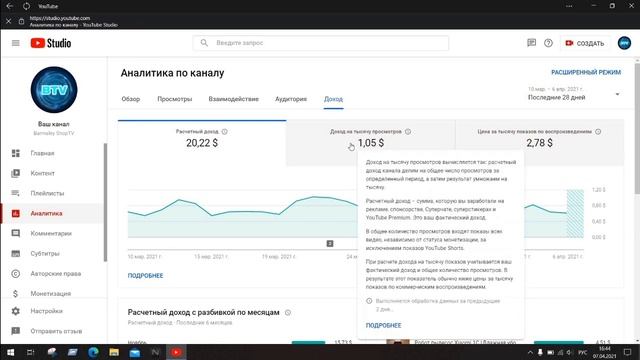The height and width of the screenshot is (360, 640).
Task: Click the search magnifier icon
Action: pyautogui.click(x=204, y=43)
